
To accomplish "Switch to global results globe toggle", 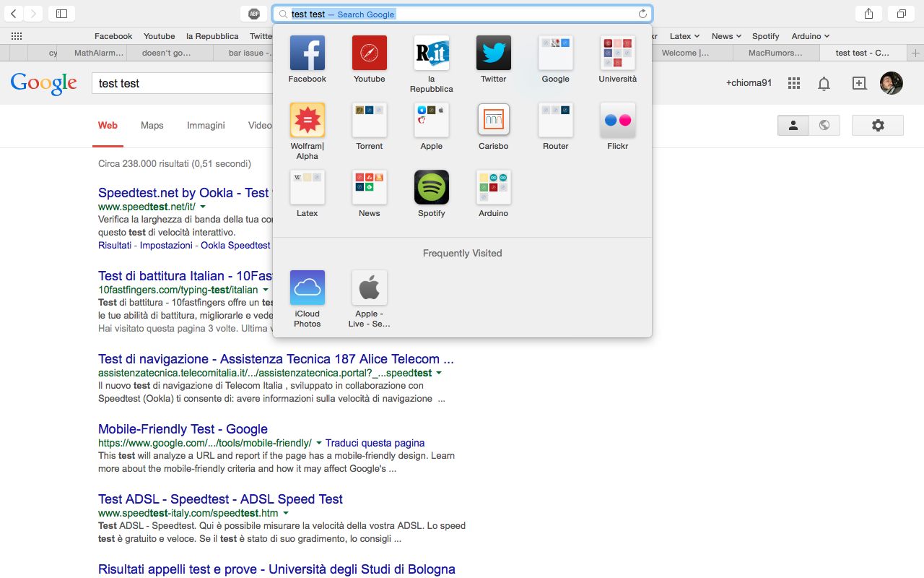I will (x=824, y=125).
